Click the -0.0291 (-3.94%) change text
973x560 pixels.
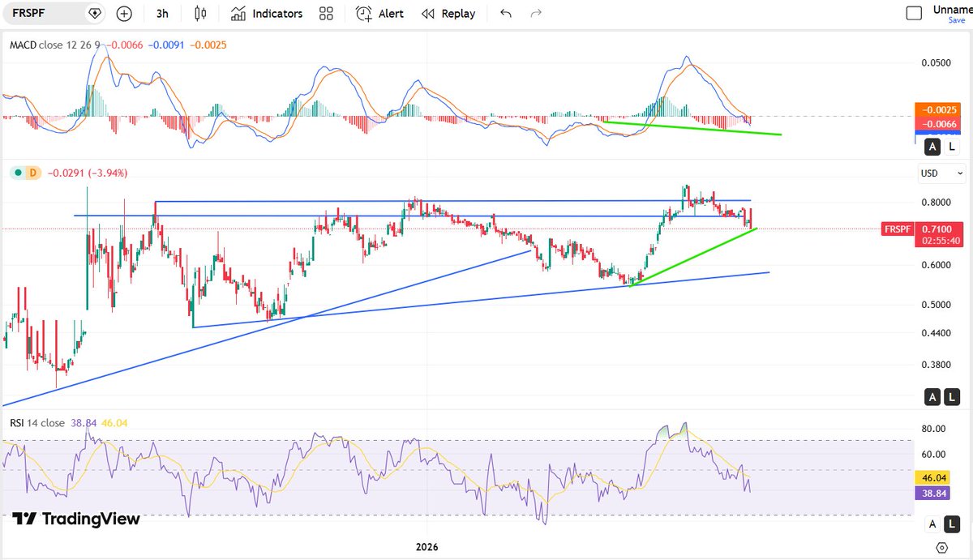click(x=87, y=173)
